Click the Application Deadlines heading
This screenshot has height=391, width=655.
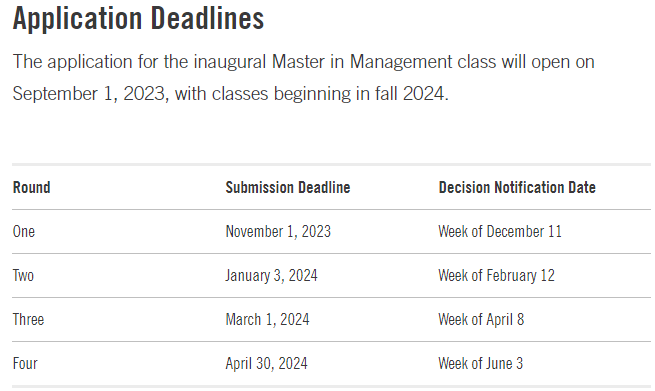pyautogui.click(x=138, y=19)
